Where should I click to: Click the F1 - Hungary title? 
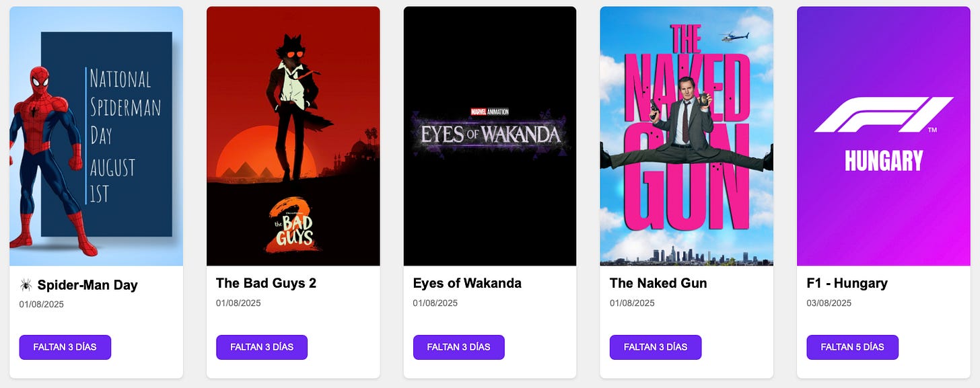point(847,283)
